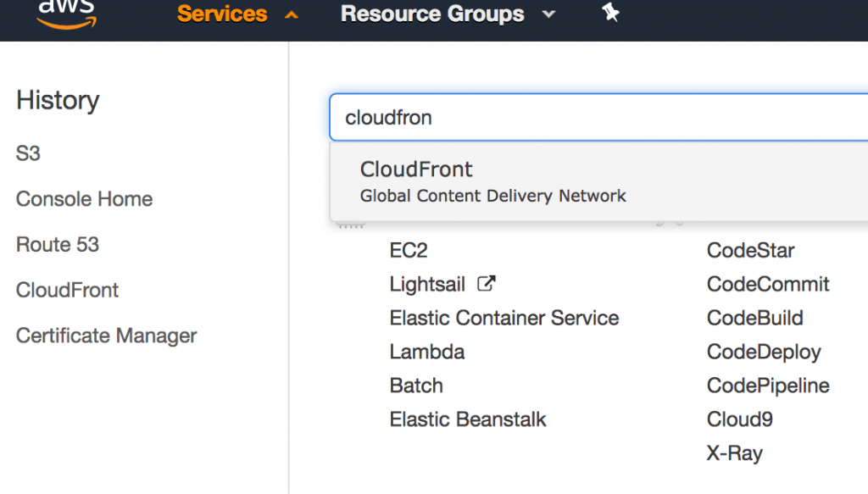Click the History heading
Screen dimensions: 868x494
pos(58,100)
